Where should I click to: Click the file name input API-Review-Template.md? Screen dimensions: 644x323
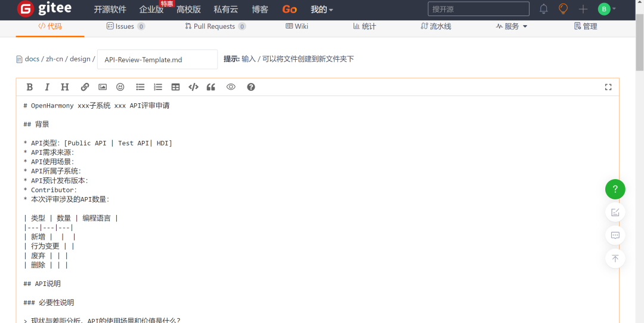[157, 60]
